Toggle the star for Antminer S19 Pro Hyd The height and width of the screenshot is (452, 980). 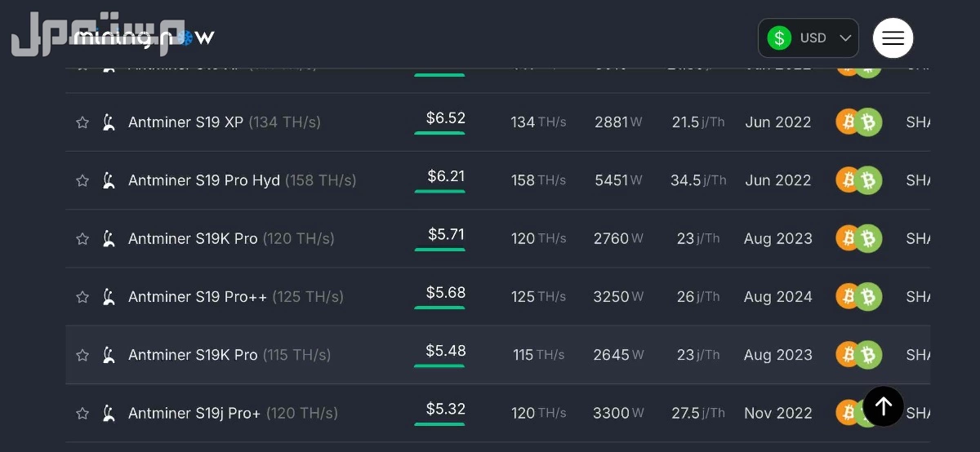coord(82,180)
